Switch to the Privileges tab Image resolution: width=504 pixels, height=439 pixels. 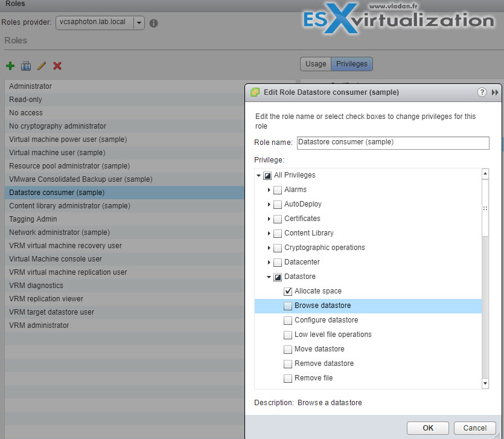352,64
